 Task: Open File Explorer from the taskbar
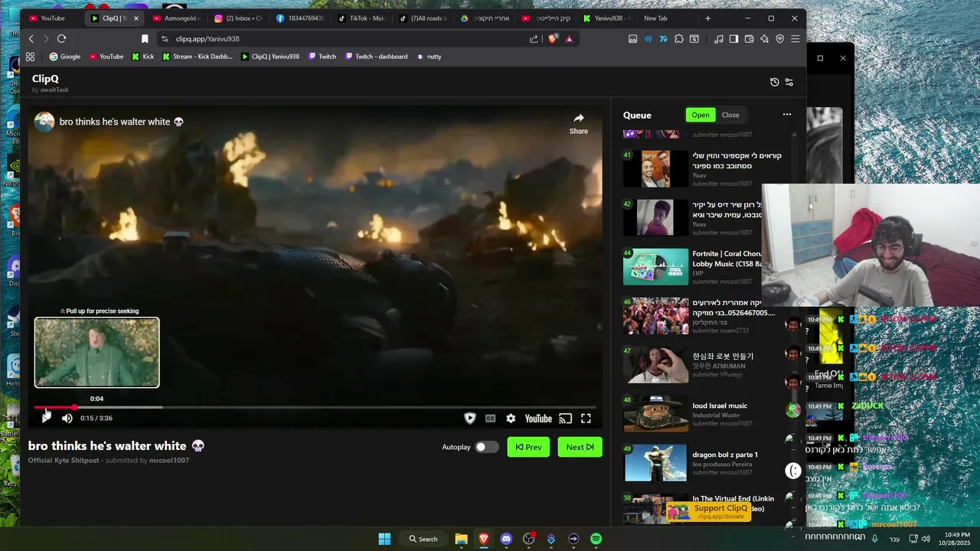coord(461,539)
